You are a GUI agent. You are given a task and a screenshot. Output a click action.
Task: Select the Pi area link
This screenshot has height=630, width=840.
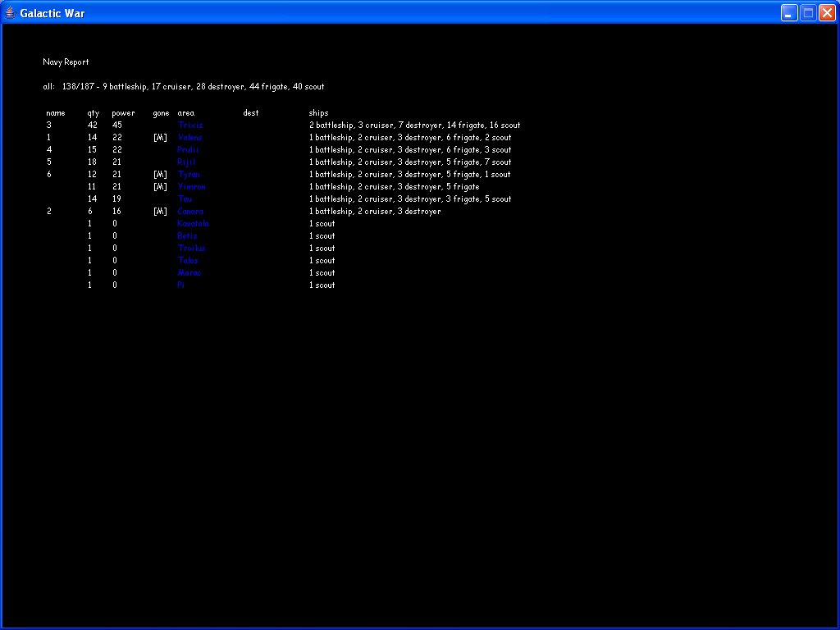point(181,285)
